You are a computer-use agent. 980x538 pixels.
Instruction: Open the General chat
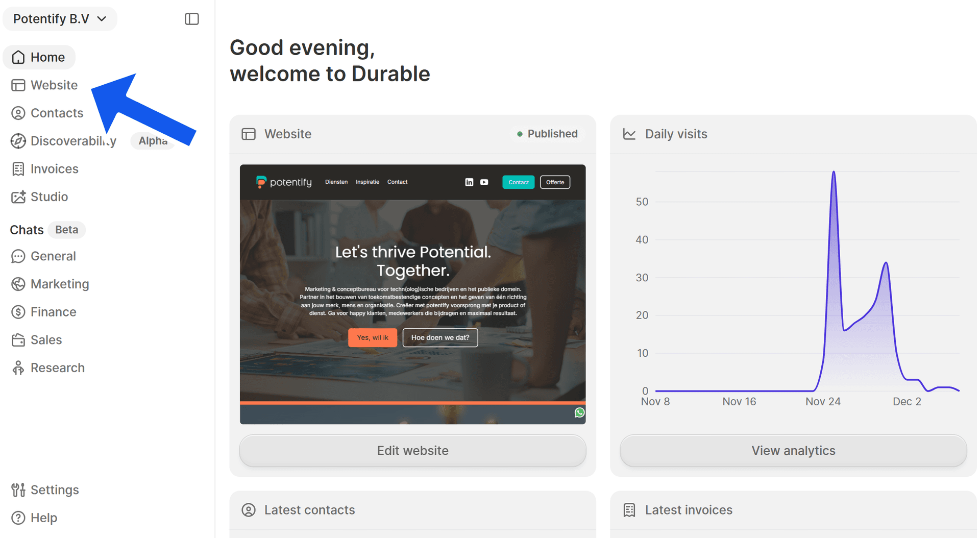point(44,256)
